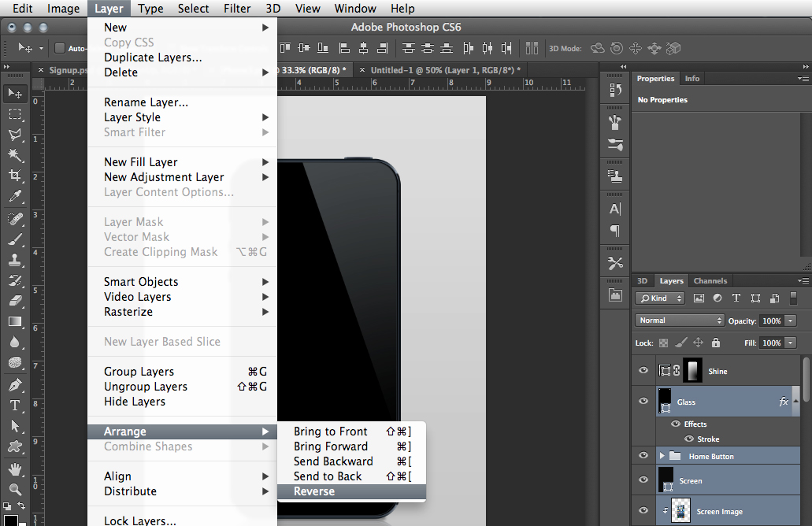Screen dimensions: 812x526
Task: Select the Gradient tool
Action: click(x=15, y=321)
